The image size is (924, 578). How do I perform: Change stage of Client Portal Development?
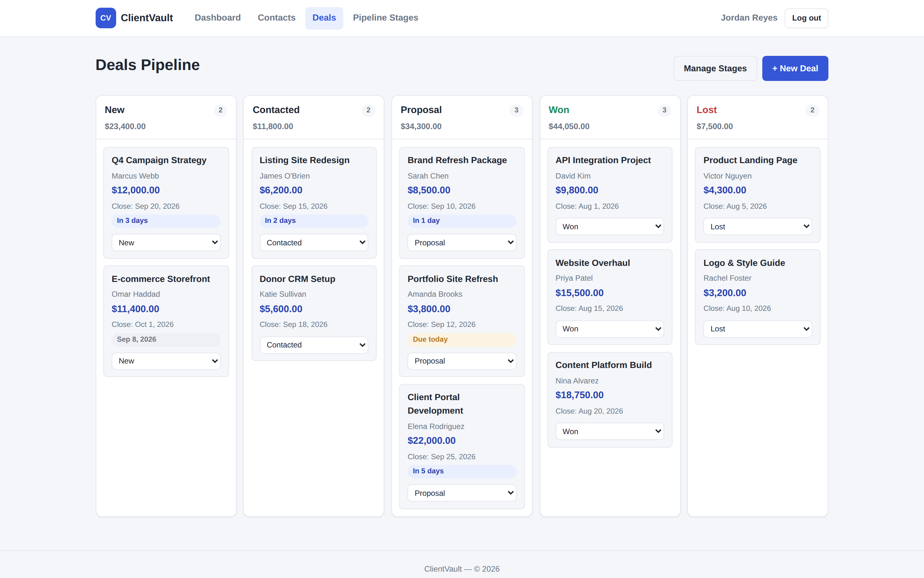462,493
